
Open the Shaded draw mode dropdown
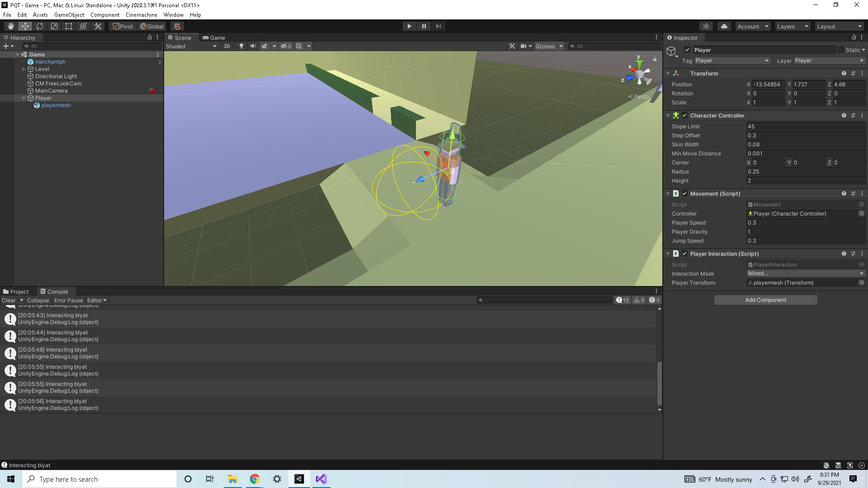click(x=191, y=46)
